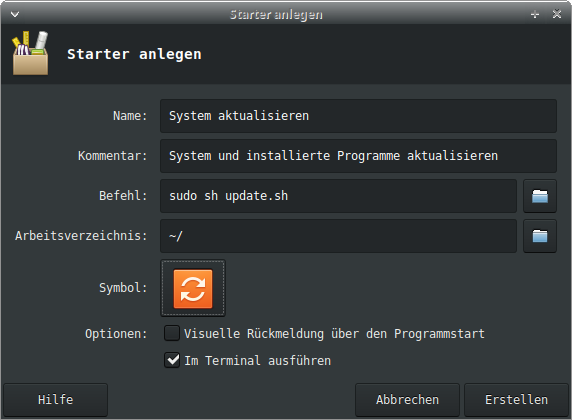
Task: Focus the Name field containing System aktualisieren
Action: (x=358, y=116)
